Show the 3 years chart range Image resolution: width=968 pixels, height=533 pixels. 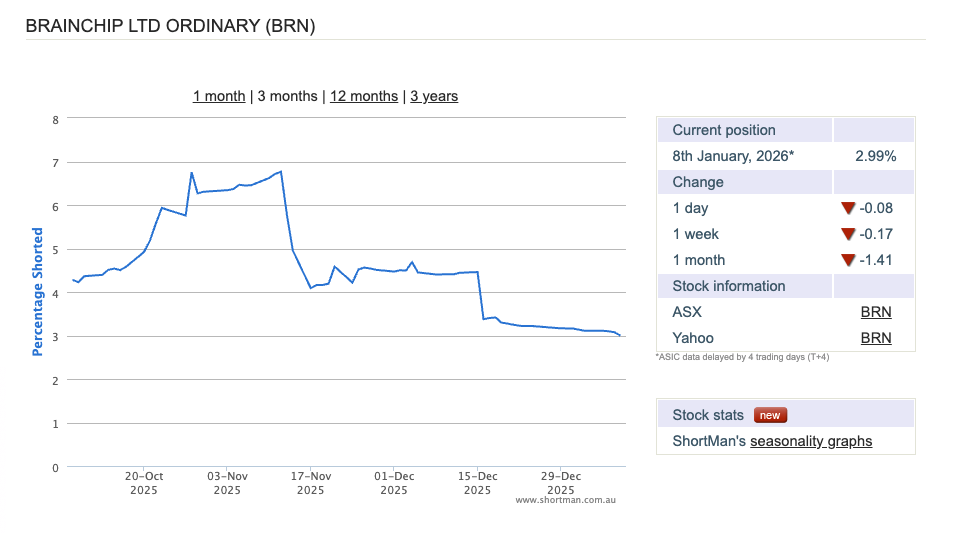(x=434, y=96)
